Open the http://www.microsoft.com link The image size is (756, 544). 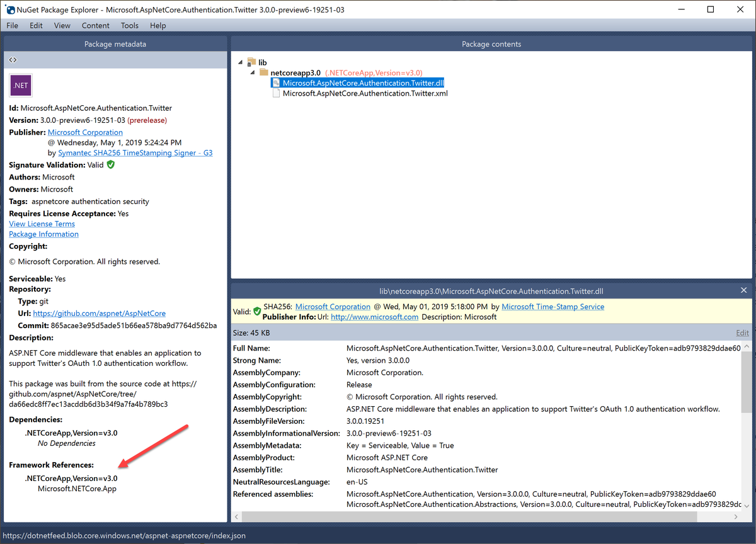[x=374, y=317]
